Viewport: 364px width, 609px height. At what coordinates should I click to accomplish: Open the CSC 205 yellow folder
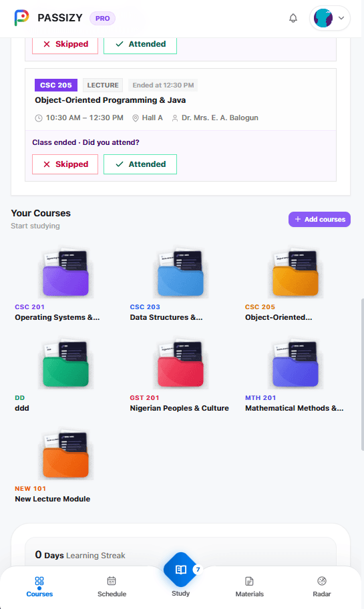pos(296,272)
